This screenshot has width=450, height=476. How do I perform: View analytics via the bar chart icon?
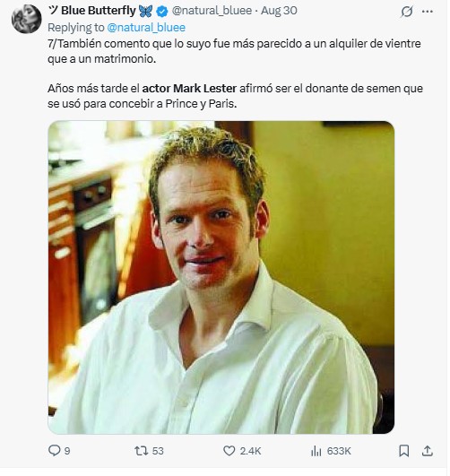(317, 453)
